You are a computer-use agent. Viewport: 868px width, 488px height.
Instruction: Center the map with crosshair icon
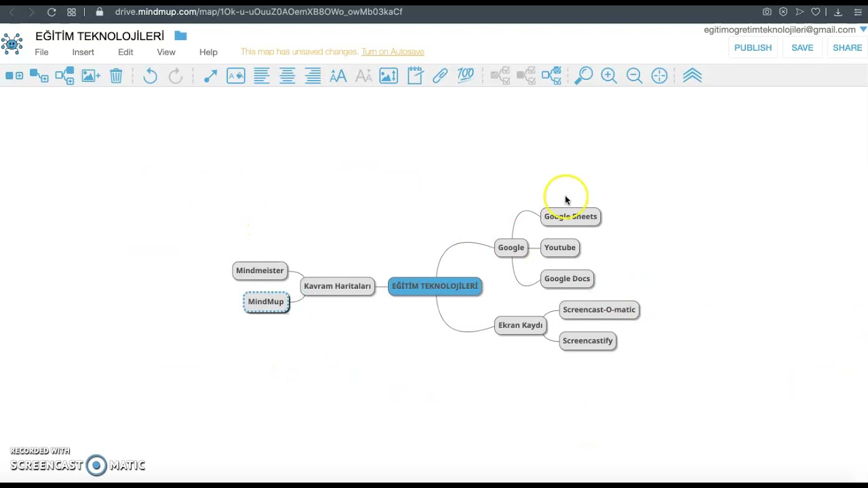[659, 76]
